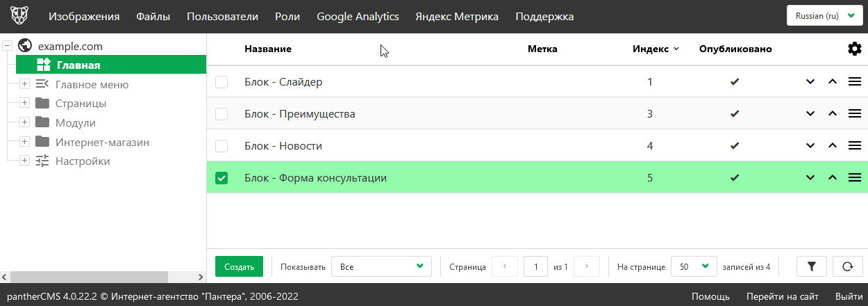Check the Блок - Слайдер checkbox
Image resolution: width=868 pixels, height=306 pixels.
[222, 82]
